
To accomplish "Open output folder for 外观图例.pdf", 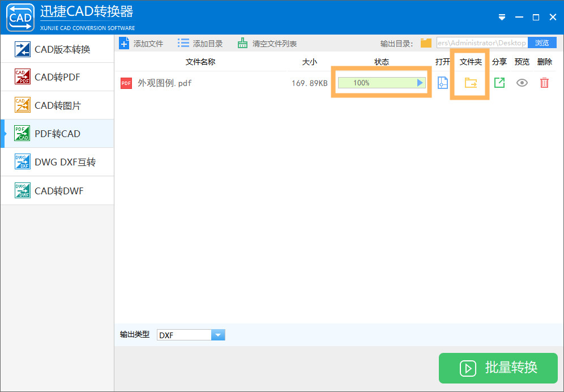I will [471, 83].
